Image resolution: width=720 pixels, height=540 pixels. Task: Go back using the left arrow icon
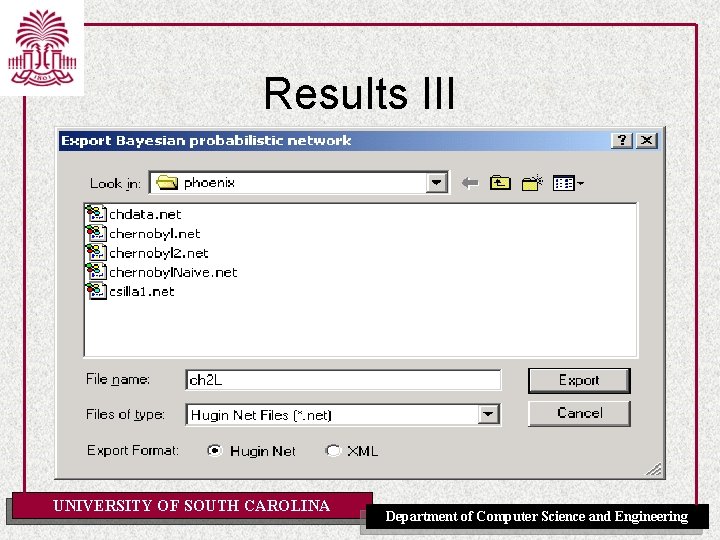click(x=470, y=183)
